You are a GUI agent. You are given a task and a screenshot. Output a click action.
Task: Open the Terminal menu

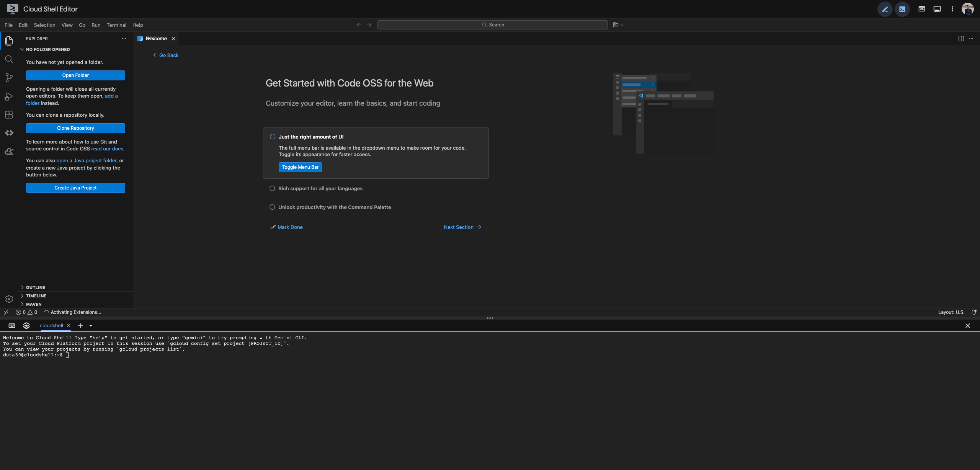click(x=116, y=25)
